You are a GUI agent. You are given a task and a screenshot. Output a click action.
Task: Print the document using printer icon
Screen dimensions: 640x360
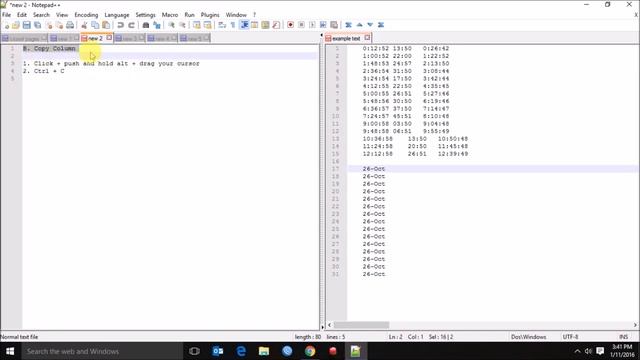point(70,25)
